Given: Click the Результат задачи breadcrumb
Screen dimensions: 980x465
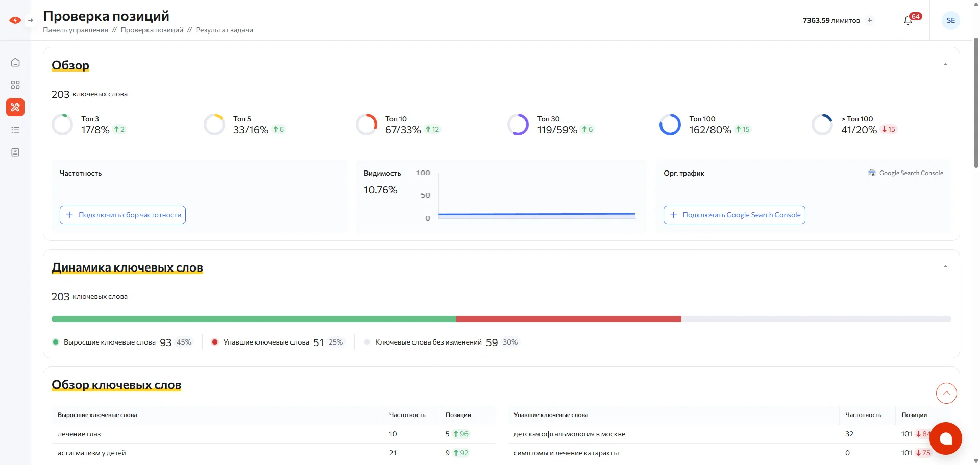Looking at the screenshot, I should coord(225,30).
